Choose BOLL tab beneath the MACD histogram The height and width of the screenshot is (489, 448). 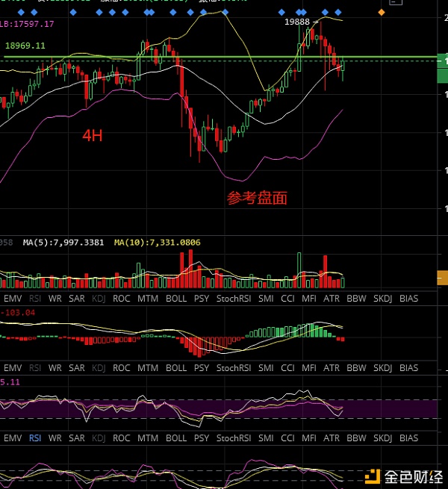176,368
